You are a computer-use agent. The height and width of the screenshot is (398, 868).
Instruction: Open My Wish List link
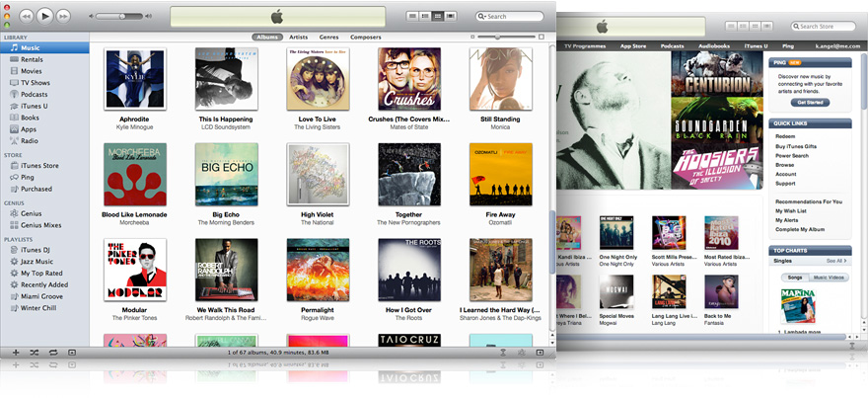(x=790, y=211)
